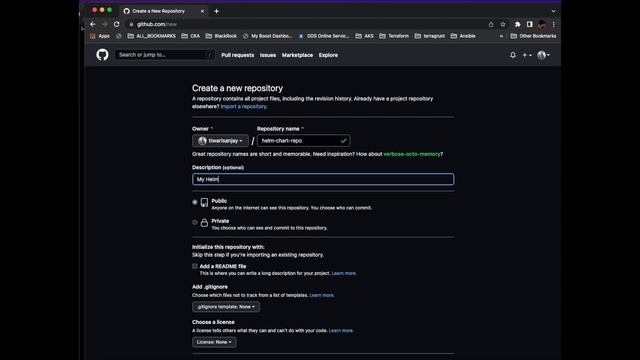
Task: Open the Extensions puzzle icon
Action: pos(518,24)
